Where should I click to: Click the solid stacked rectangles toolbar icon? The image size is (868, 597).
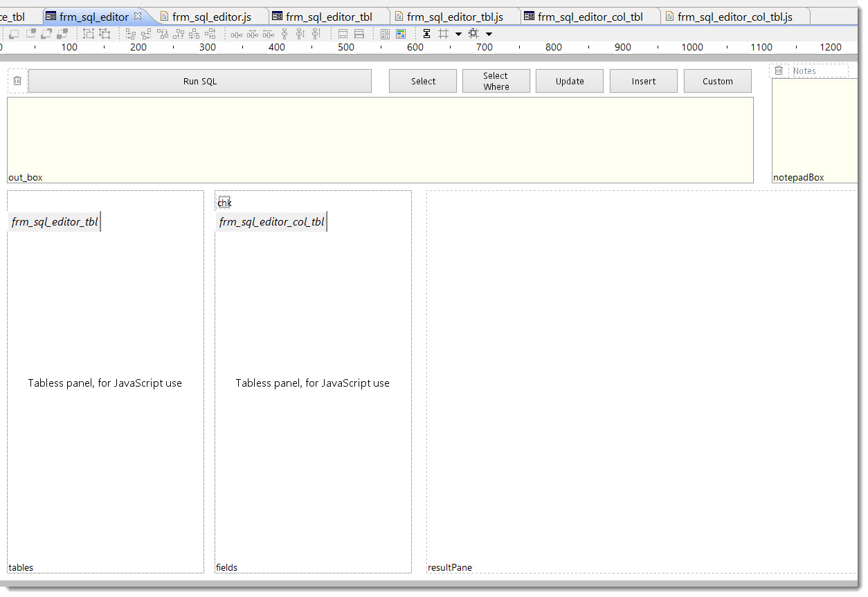click(359, 34)
